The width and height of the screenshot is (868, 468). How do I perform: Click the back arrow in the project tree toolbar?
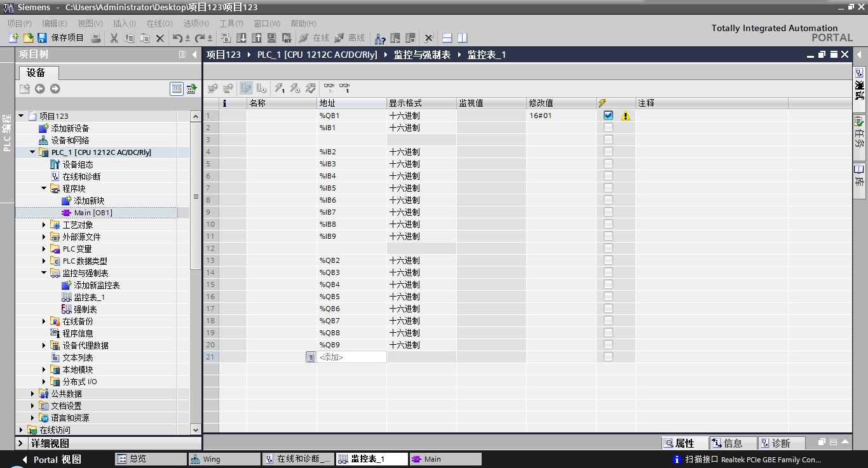tap(39, 89)
